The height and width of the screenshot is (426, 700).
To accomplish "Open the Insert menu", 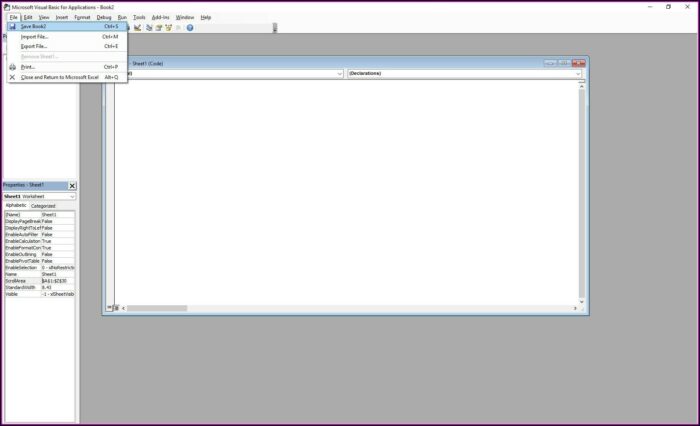I will coord(62,17).
